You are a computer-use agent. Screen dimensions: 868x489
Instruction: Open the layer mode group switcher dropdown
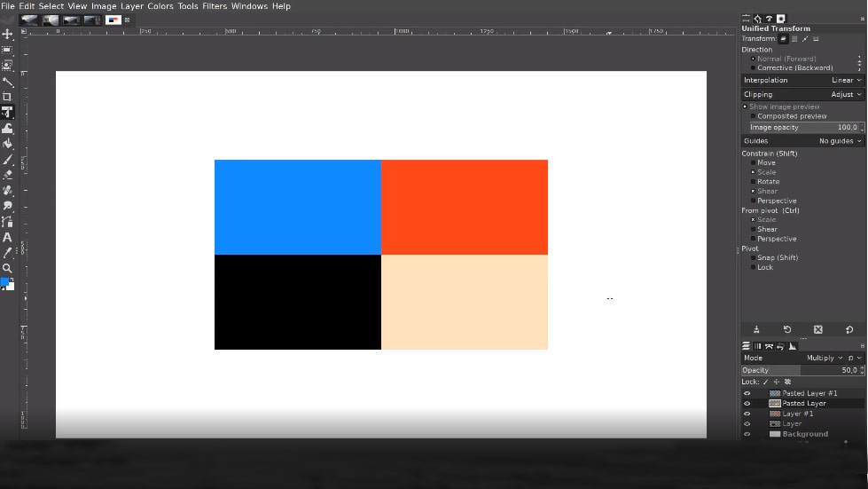coord(854,358)
